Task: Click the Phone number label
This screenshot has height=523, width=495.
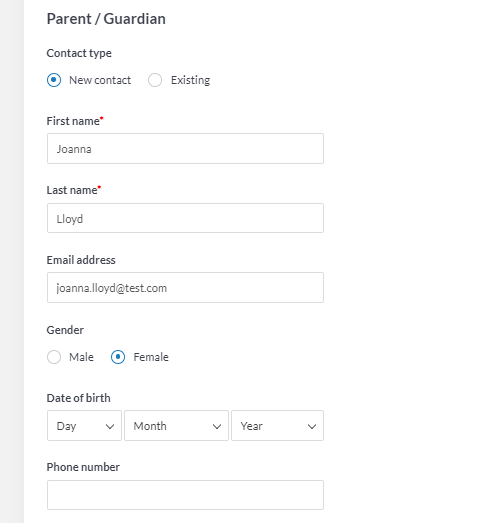Action: tap(83, 467)
